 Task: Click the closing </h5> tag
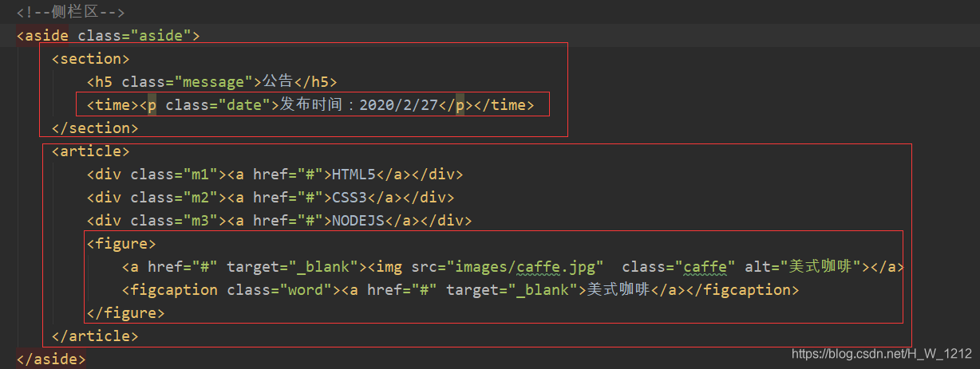tap(316, 82)
